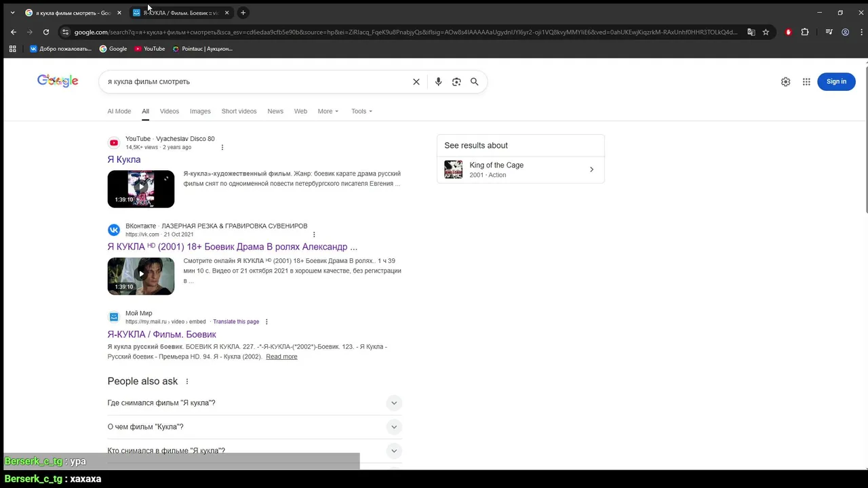Switch to Videos results tab

point(170,111)
